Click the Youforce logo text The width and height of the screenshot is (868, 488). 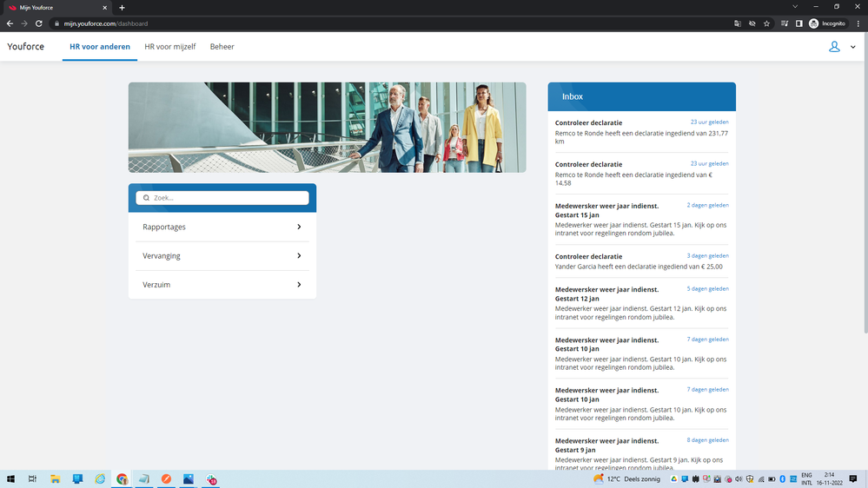pos(25,47)
